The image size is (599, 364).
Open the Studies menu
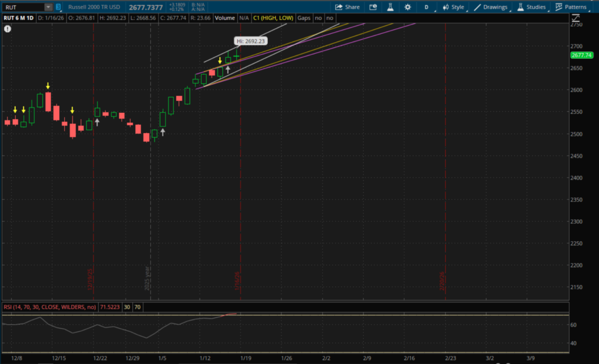[531, 7]
